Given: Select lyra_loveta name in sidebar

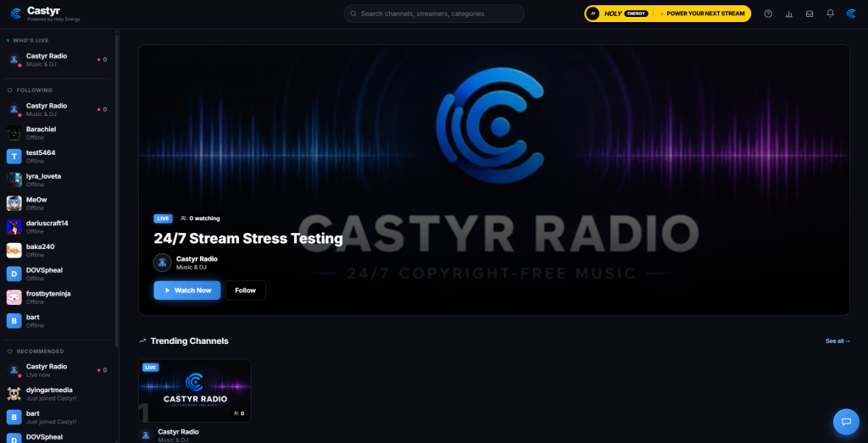Looking at the screenshot, I should [44, 176].
